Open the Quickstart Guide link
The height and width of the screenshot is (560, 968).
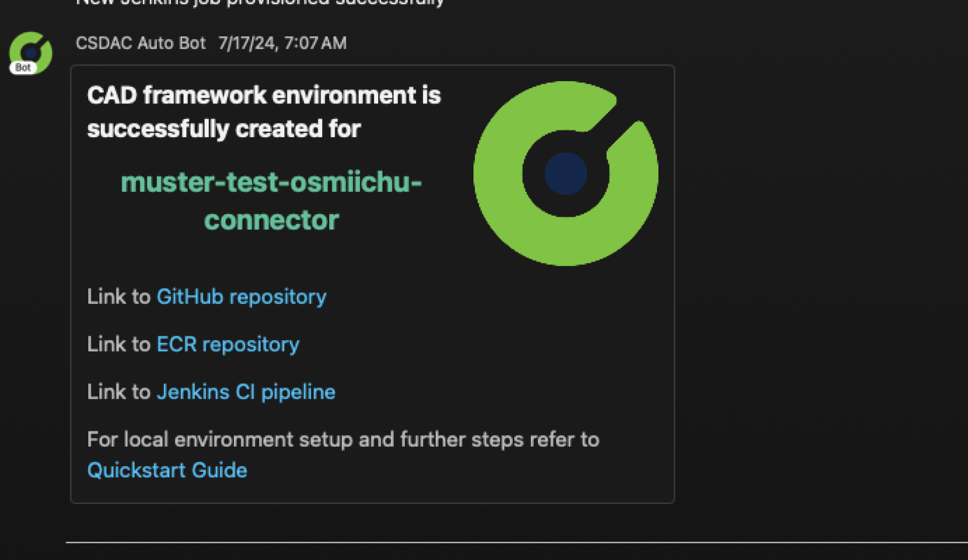[167, 470]
